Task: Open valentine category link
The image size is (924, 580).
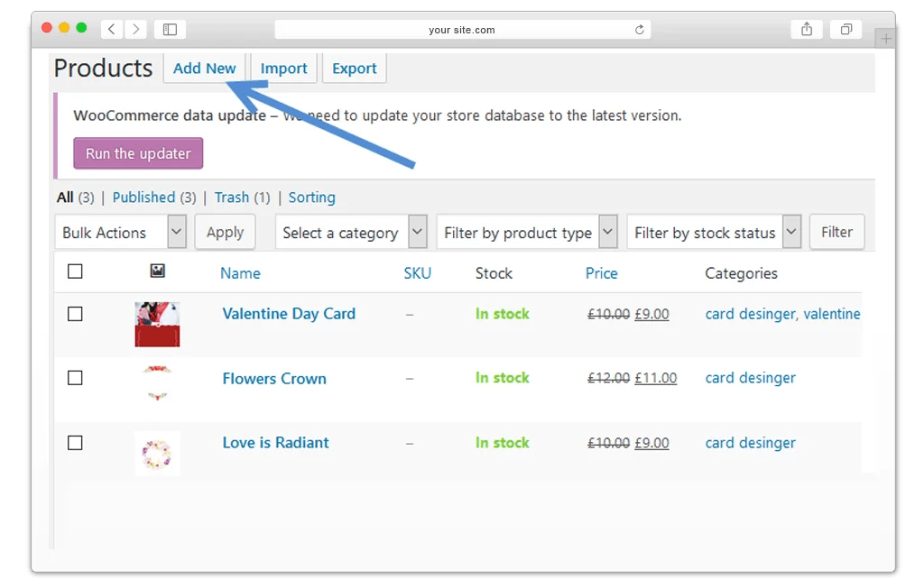Action: [x=831, y=314]
